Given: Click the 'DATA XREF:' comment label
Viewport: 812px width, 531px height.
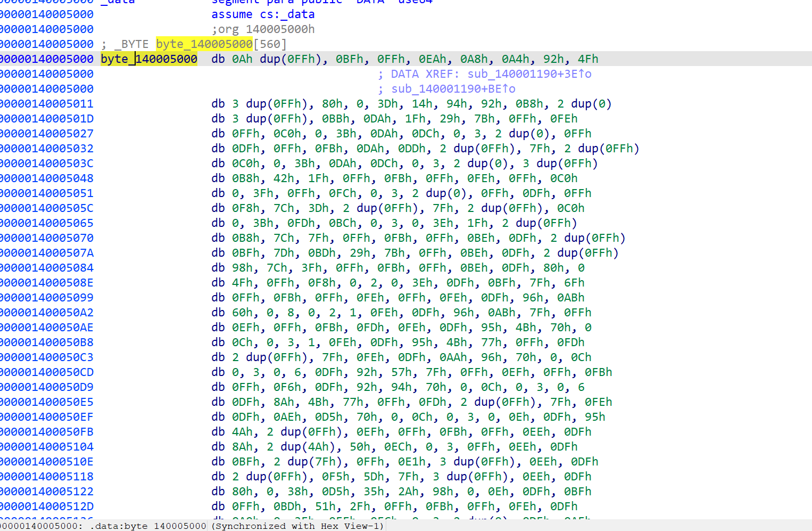Looking at the screenshot, I should coord(425,74).
